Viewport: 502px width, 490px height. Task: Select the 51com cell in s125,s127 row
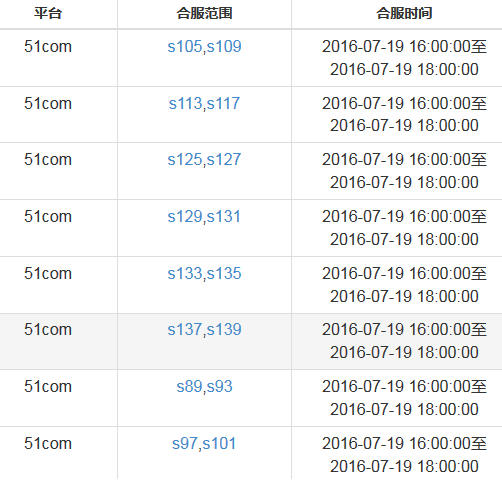point(48,159)
